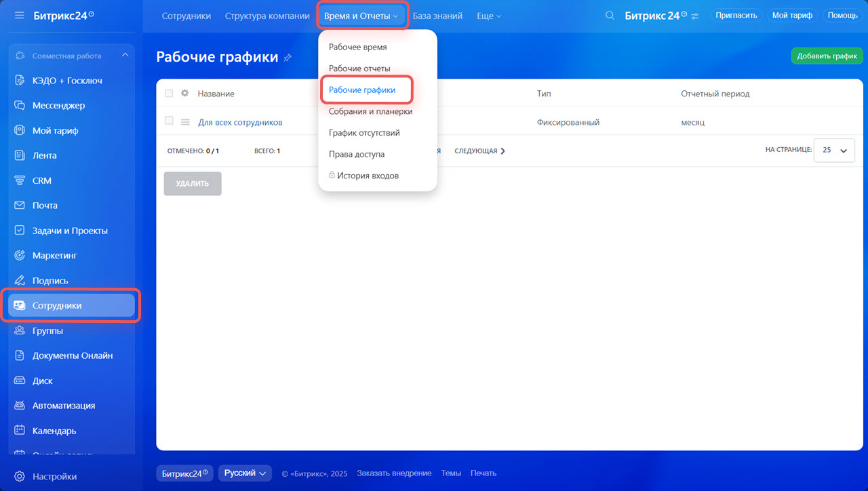Open Задачи и Проекты in sidebar
868x491 pixels.
[x=71, y=231]
